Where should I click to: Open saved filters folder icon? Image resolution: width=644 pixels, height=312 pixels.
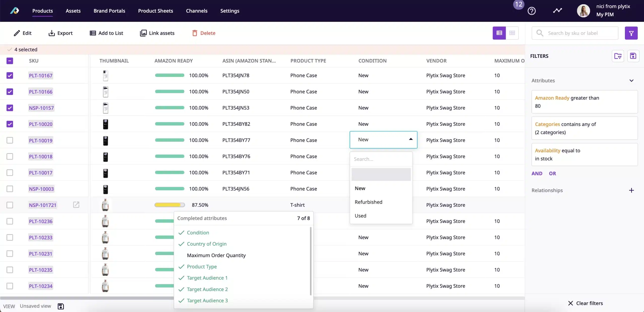pyautogui.click(x=618, y=56)
